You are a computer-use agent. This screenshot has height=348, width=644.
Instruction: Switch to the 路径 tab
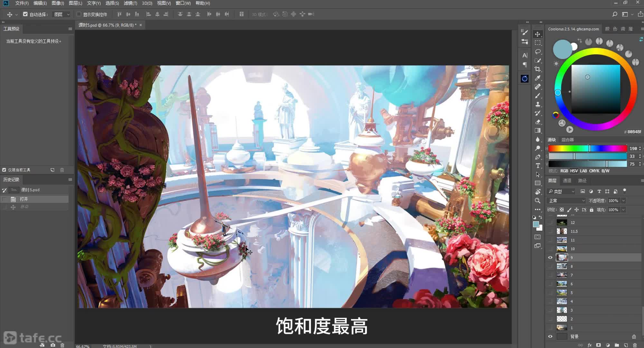pyautogui.click(x=582, y=181)
